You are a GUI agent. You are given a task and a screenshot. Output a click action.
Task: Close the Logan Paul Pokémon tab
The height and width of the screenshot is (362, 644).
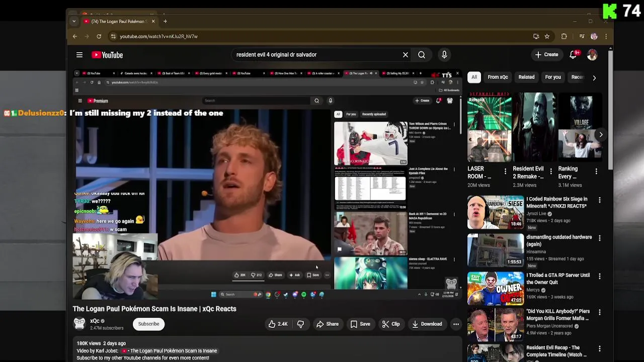point(153,21)
